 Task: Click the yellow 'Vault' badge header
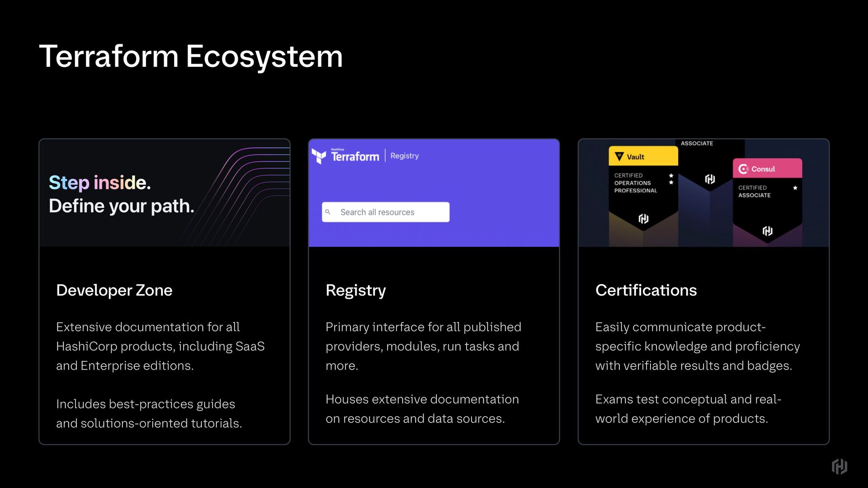pos(643,156)
